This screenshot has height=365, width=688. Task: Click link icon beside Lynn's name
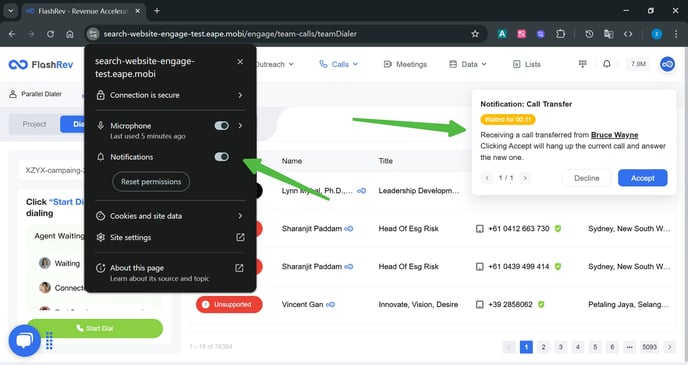(x=361, y=191)
